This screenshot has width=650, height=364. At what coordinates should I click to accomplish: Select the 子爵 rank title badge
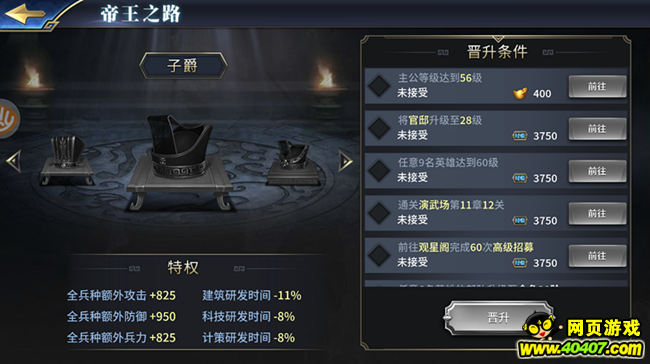183,66
